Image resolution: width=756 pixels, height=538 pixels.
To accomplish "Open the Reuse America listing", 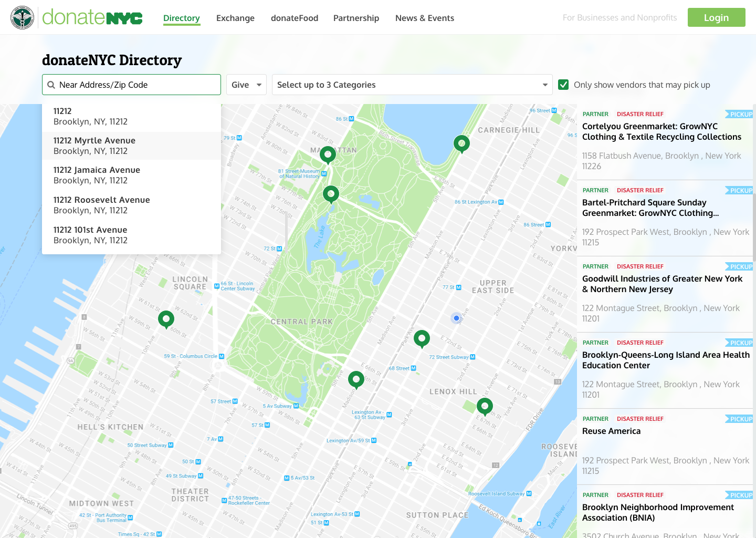I will pos(612,431).
